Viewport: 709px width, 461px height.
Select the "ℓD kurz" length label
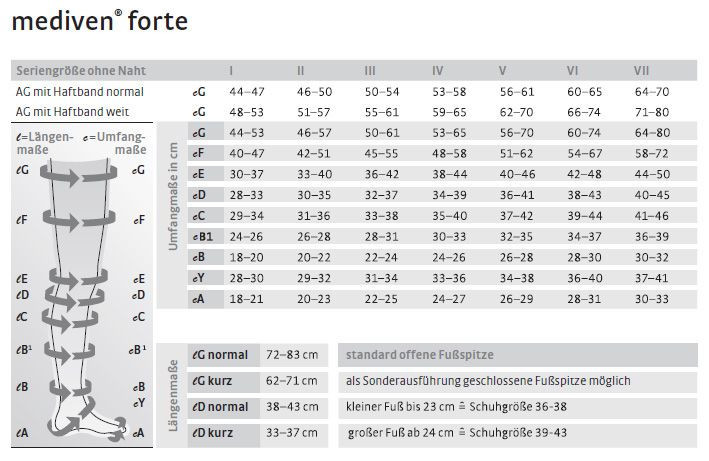(212, 433)
